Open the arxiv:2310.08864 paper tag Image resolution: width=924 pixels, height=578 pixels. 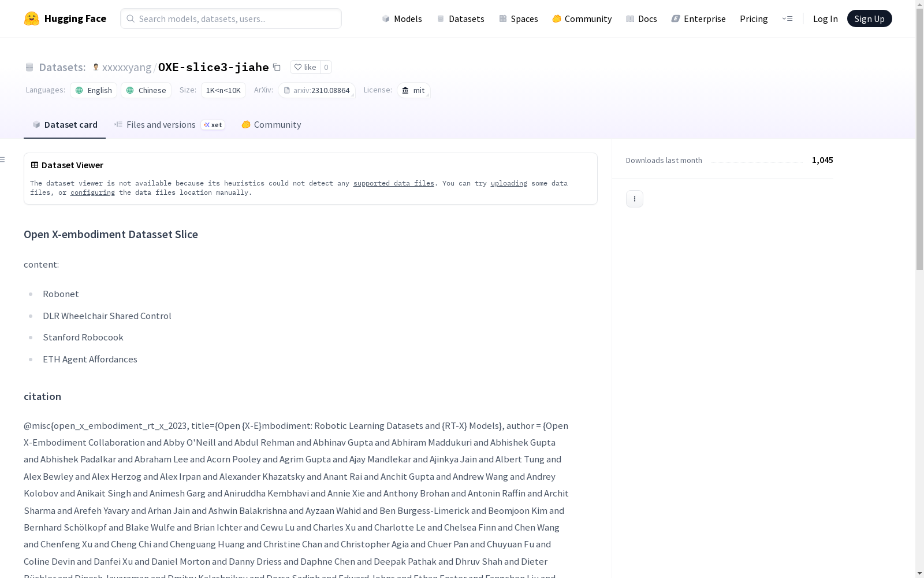tap(316, 90)
